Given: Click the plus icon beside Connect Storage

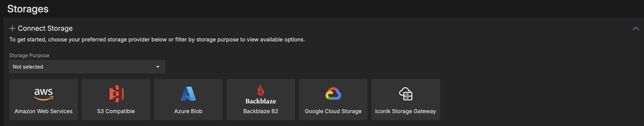Looking at the screenshot, I should coord(12,28).
